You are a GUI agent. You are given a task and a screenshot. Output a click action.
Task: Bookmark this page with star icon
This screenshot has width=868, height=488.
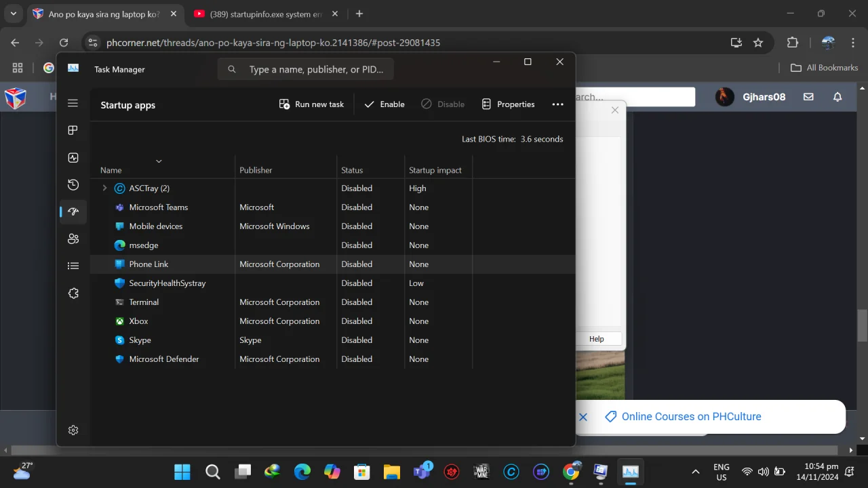[x=758, y=43]
